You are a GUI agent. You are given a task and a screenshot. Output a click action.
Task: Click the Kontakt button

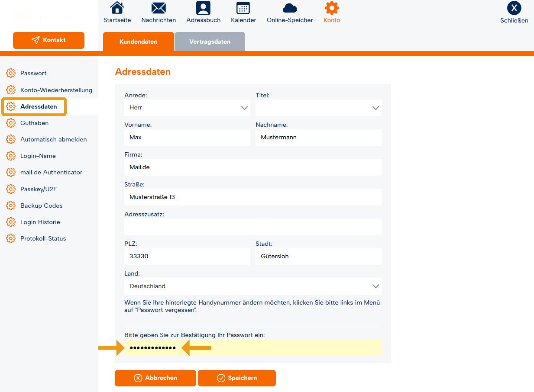[x=49, y=40]
